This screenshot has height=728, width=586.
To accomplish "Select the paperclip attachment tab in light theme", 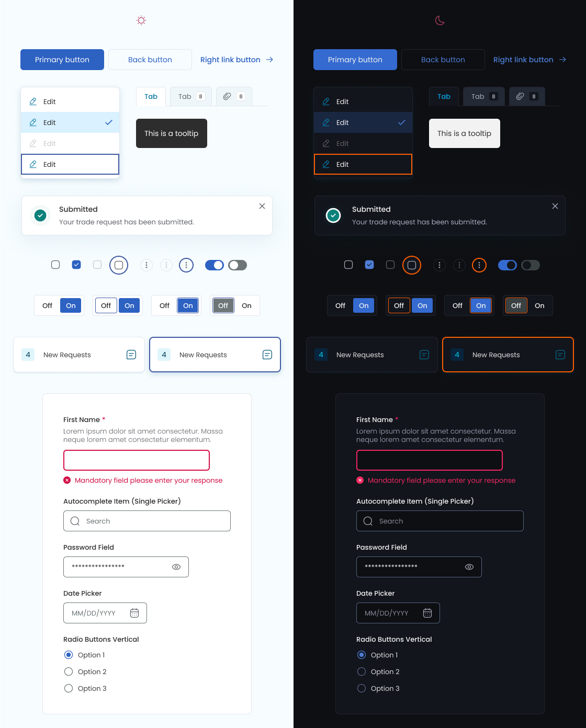I will (x=233, y=96).
